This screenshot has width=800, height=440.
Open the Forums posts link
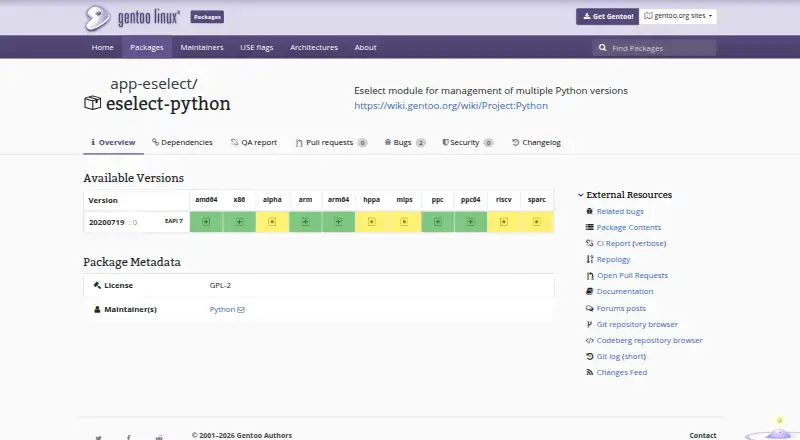pyautogui.click(x=621, y=308)
